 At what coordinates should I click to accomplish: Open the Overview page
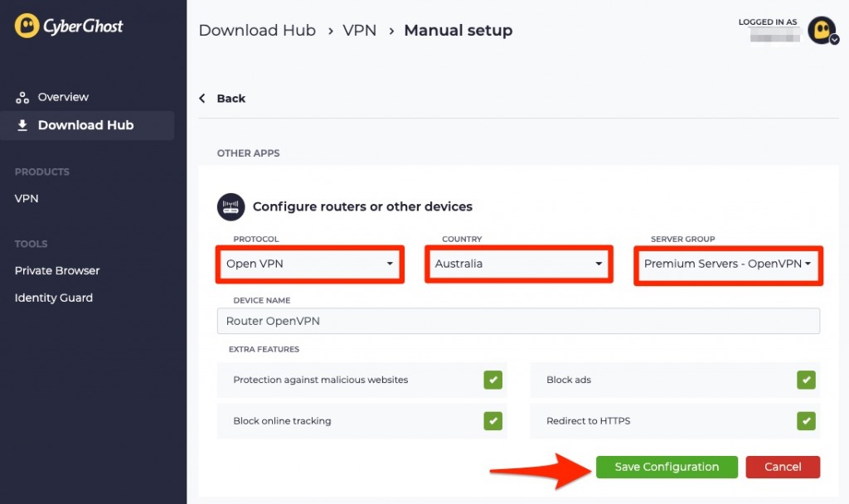pos(63,98)
